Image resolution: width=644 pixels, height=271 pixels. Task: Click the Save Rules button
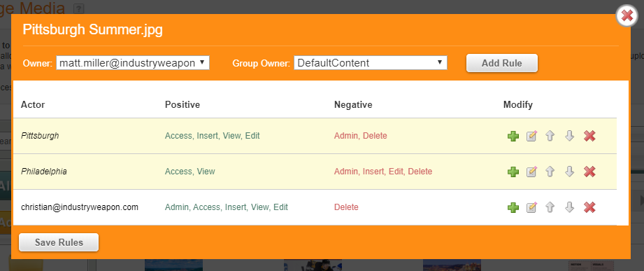pyautogui.click(x=59, y=242)
